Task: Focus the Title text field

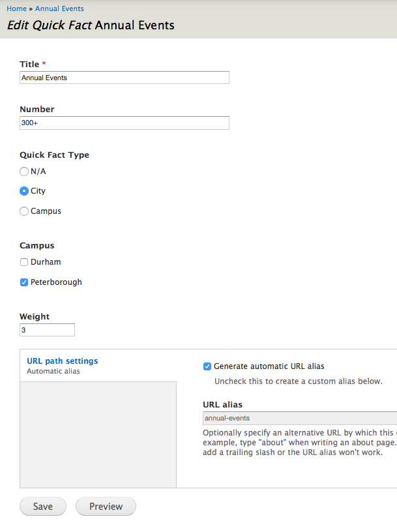Action: pyautogui.click(x=125, y=78)
